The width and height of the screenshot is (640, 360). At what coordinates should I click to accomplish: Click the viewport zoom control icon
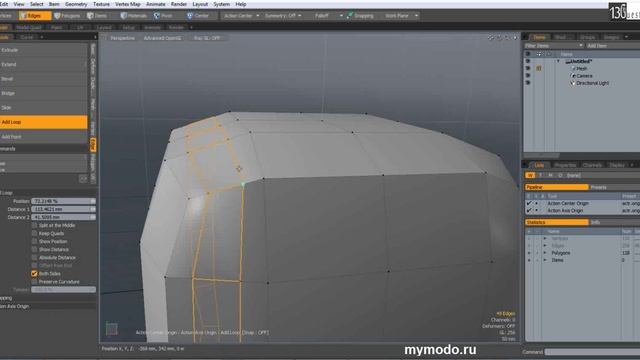pos(507,38)
